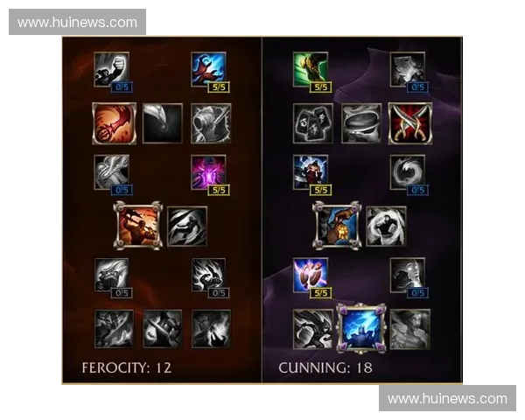Select the Merciless mastery with armored warrior
This screenshot has height=420, width=525.
point(311,172)
